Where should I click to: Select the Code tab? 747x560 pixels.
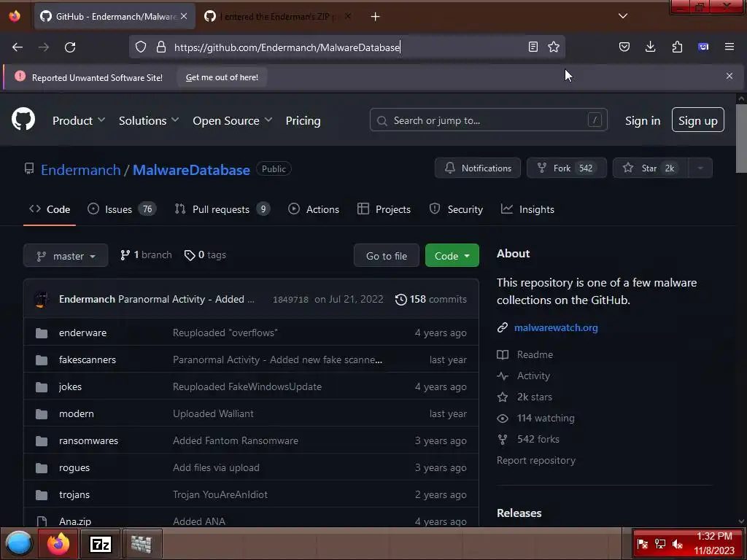(50, 209)
